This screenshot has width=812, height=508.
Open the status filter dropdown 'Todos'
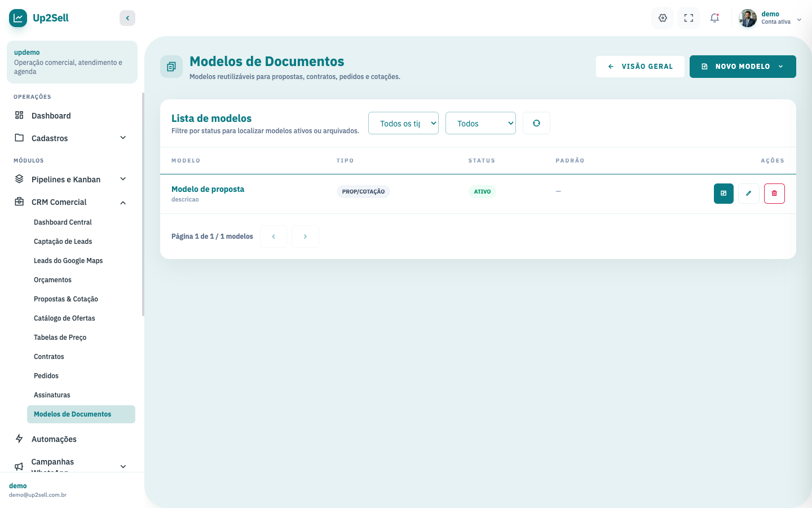click(480, 123)
